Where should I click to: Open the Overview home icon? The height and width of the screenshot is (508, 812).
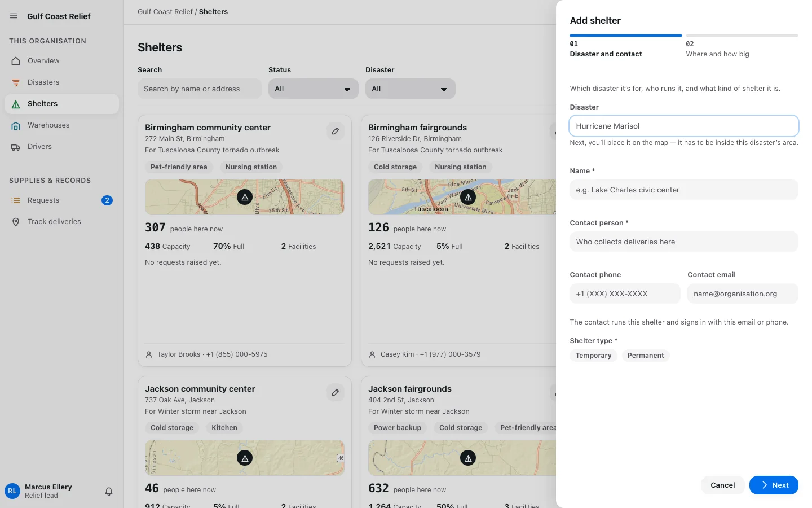[x=16, y=61]
